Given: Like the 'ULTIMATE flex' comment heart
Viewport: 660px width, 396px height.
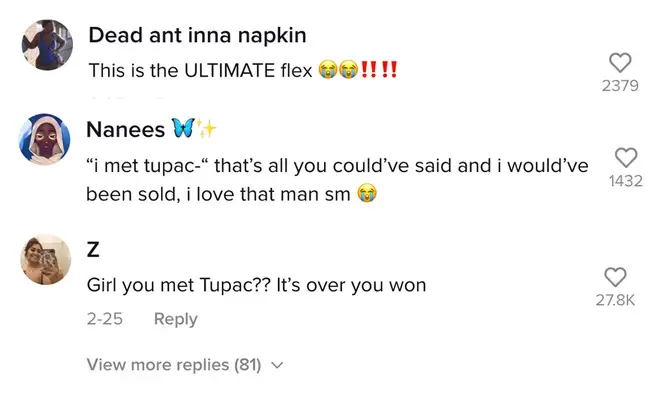Looking at the screenshot, I should 620,63.
